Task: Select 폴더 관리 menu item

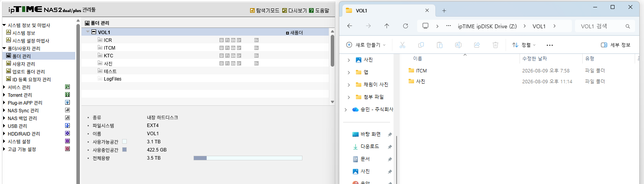Action: [x=21, y=56]
